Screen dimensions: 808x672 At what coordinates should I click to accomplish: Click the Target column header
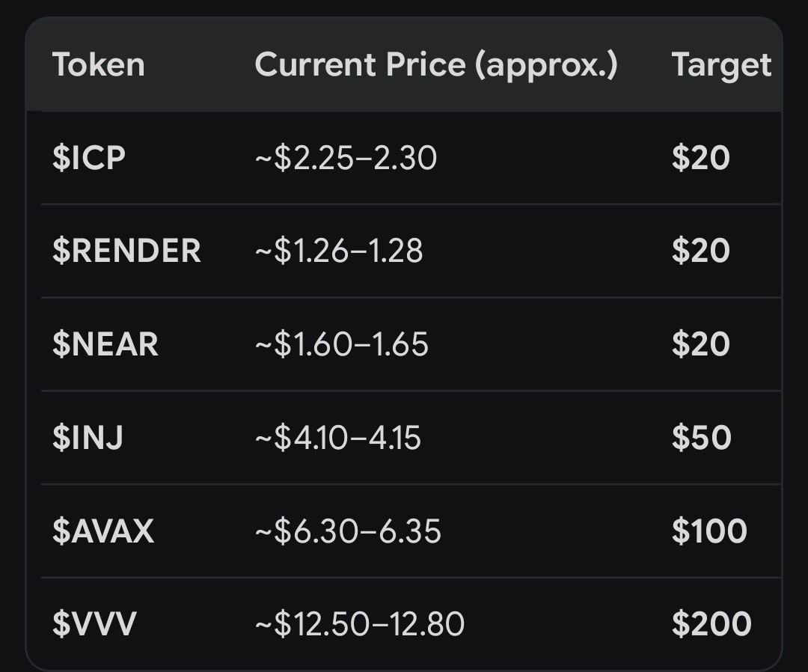721,66
